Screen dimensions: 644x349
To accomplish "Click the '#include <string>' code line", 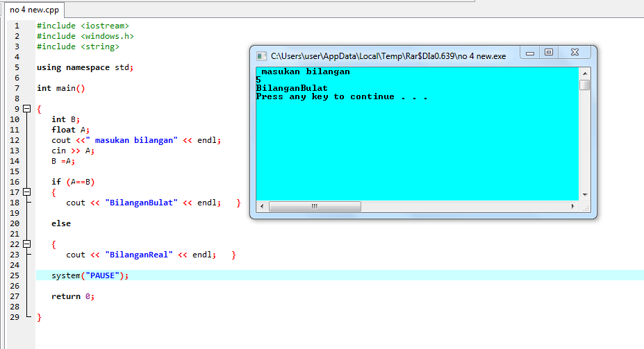I will (x=78, y=46).
